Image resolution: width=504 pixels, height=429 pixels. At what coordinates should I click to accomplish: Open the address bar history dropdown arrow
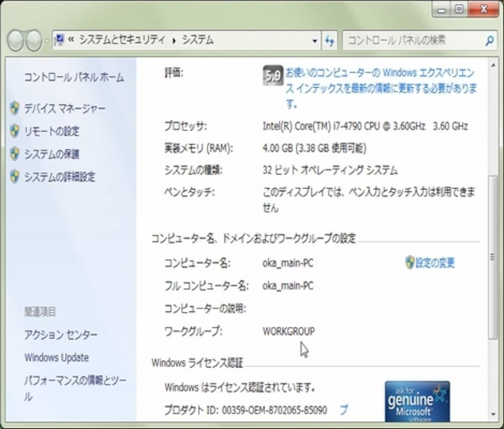[315, 41]
